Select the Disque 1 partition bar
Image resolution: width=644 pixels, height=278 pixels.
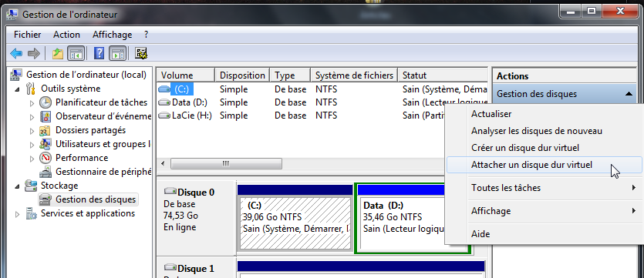pos(361,266)
